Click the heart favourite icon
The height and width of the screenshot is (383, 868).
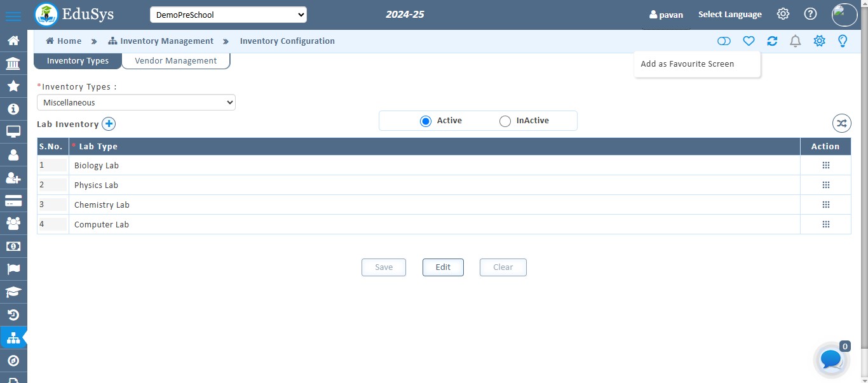coord(749,41)
